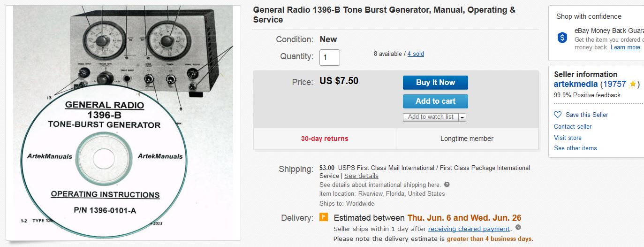
Task: Click the heart icon beside Save this Seller
Action: point(558,115)
